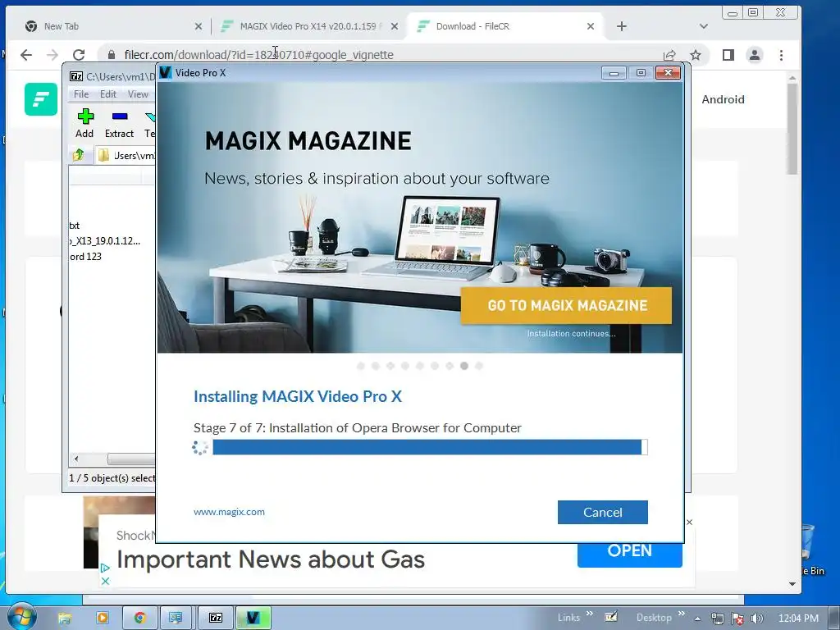Image resolution: width=840 pixels, height=630 pixels.
Task: Click the AdChoices triangle icon
Action: coord(105,568)
